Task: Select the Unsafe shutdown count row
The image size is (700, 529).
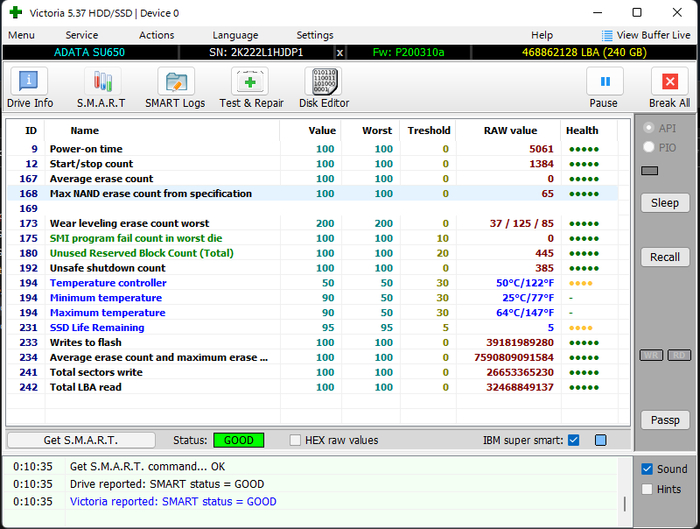Action: tap(312, 268)
